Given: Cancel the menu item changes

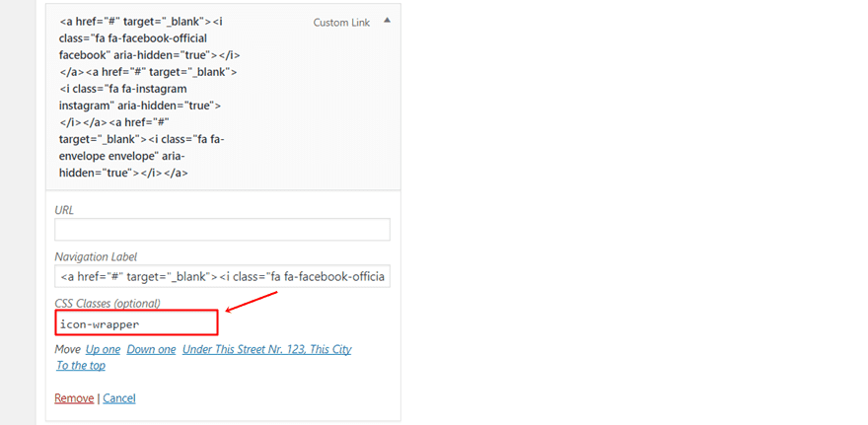Looking at the screenshot, I should (119, 398).
